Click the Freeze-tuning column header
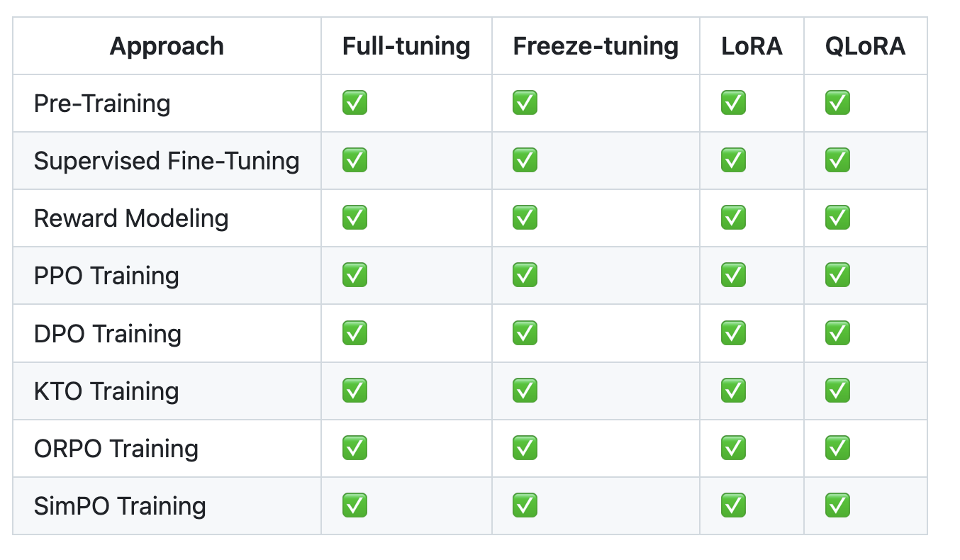The height and width of the screenshot is (560, 960). (596, 46)
